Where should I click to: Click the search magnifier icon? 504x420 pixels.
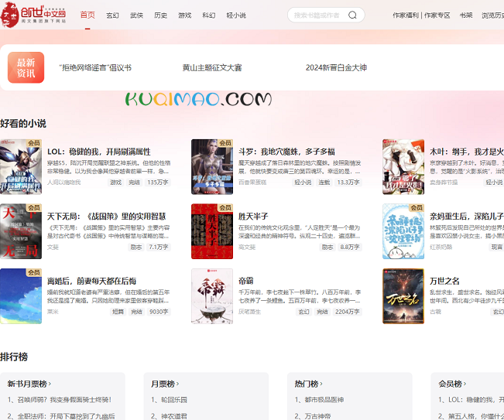pyautogui.click(x=352, y=15)
